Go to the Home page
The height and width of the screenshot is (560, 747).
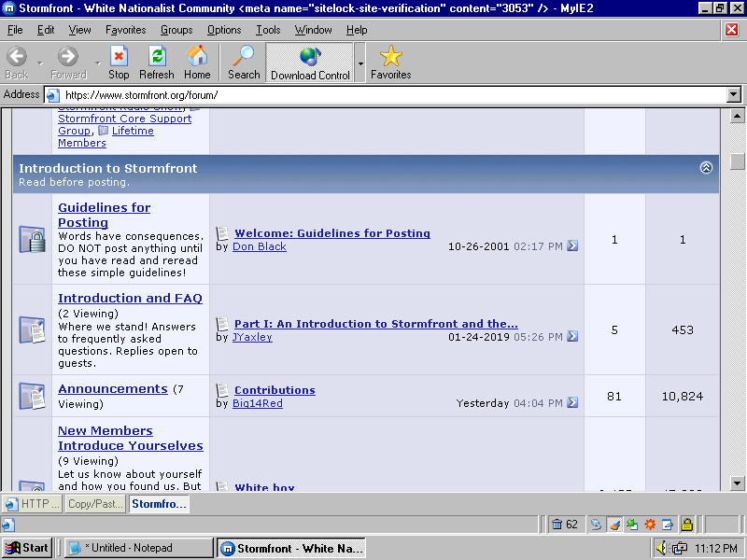click(x=197, y=63)
